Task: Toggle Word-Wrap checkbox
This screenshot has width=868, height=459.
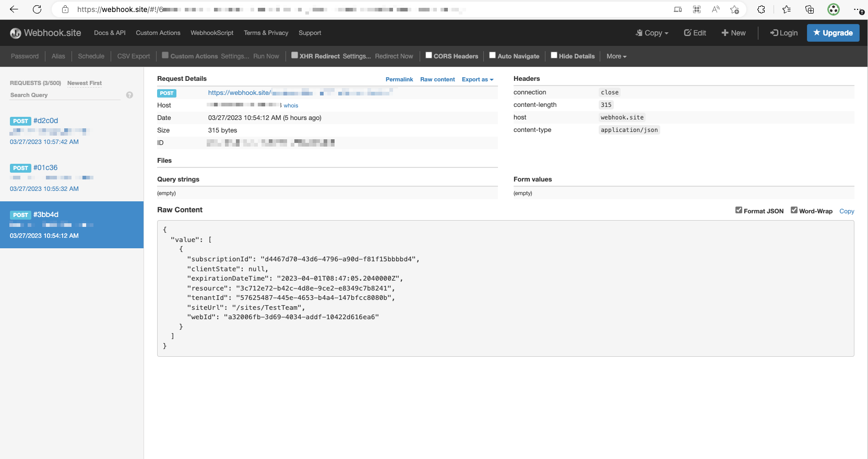Action: [794, 210]
